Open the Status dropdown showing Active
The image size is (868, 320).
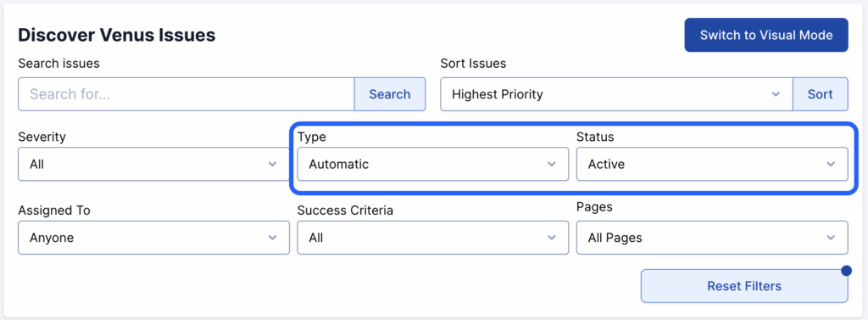[x=712, y=164]
